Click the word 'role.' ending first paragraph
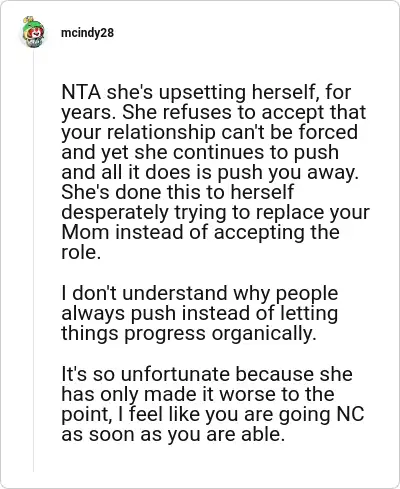400x489 pixels. click(x=81, y=252)
